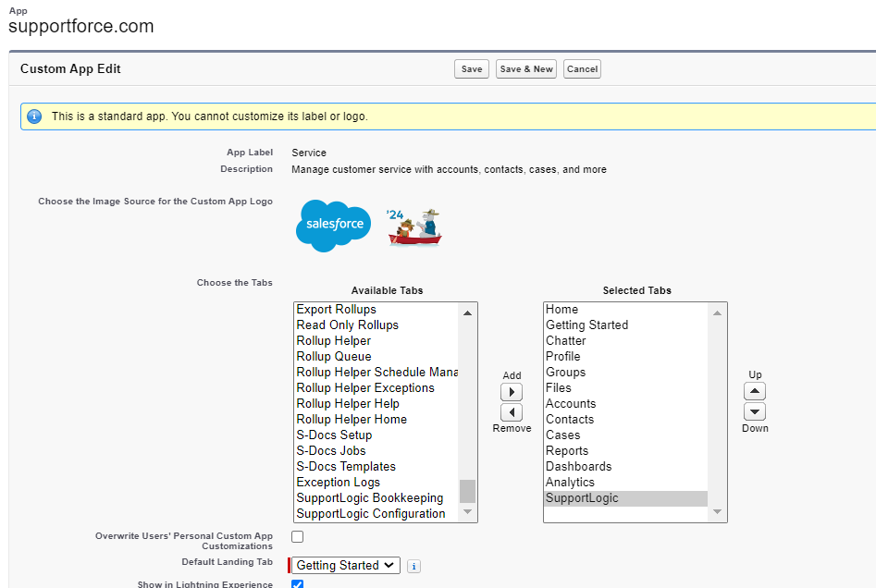Select Reports in Selected Tabs
The width and height of the screenshot is (876, 588).
625,450
